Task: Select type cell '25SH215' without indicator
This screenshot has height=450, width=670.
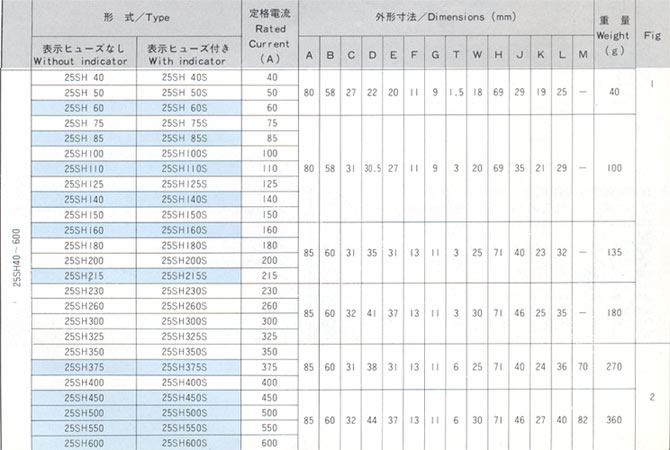Action: pyautogui.click(x=84, y=276)
